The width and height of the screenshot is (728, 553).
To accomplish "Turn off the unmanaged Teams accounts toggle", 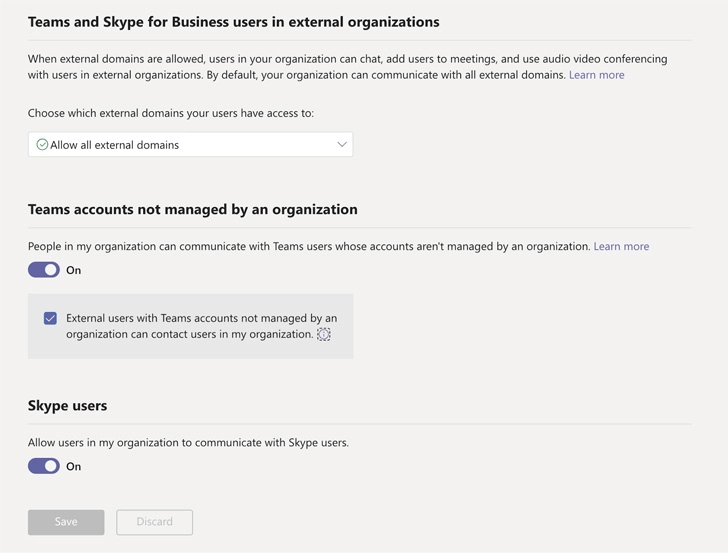I will coord(44,270).
